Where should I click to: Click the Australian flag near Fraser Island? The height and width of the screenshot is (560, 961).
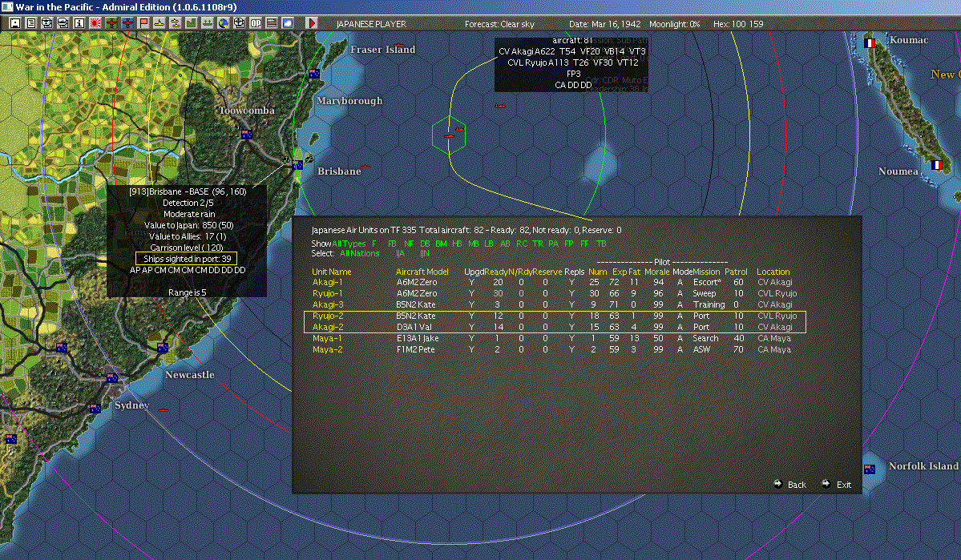tap(314, 74)
